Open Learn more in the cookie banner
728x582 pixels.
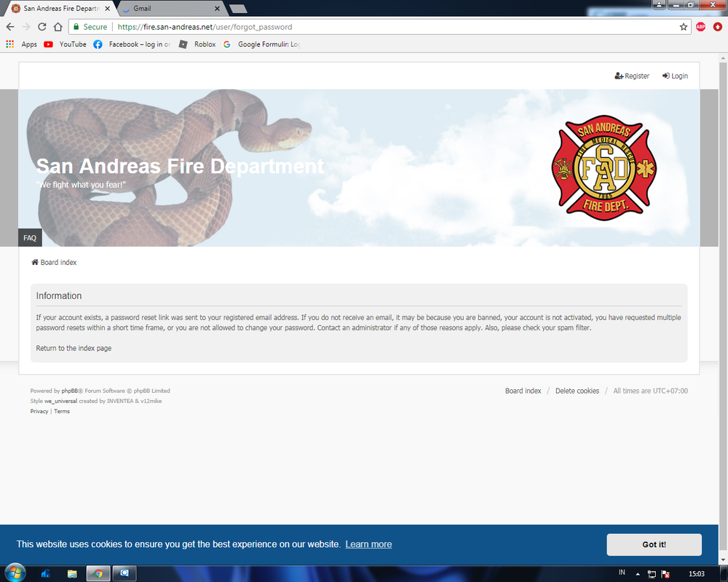coord(368,544)
